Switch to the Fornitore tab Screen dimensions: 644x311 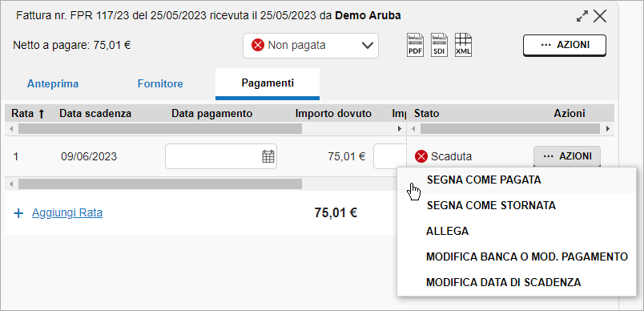(x=160, y=84)
